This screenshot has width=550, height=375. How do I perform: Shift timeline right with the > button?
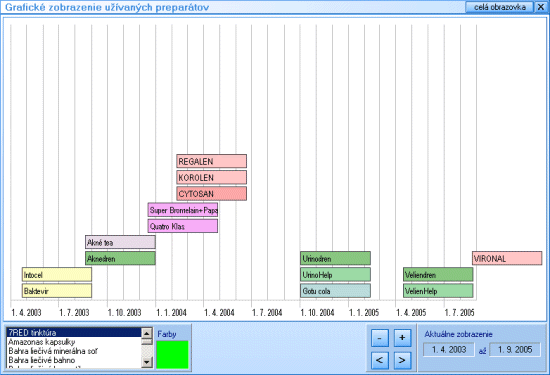coord(402,360)
